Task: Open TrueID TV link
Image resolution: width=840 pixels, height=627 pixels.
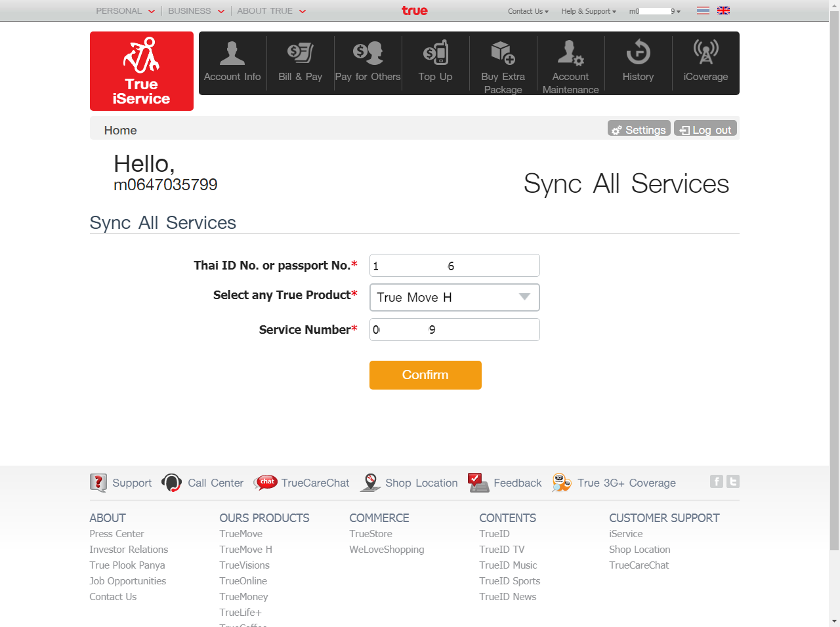Action: pyautogui.click(x=502, y=550)
